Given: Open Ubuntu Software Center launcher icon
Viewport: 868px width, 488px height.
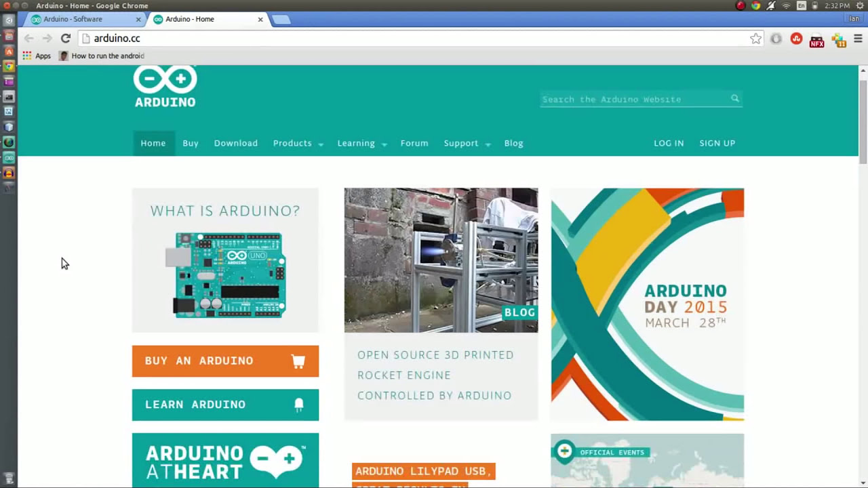Looking at the screenshot, I should (9, 51).
